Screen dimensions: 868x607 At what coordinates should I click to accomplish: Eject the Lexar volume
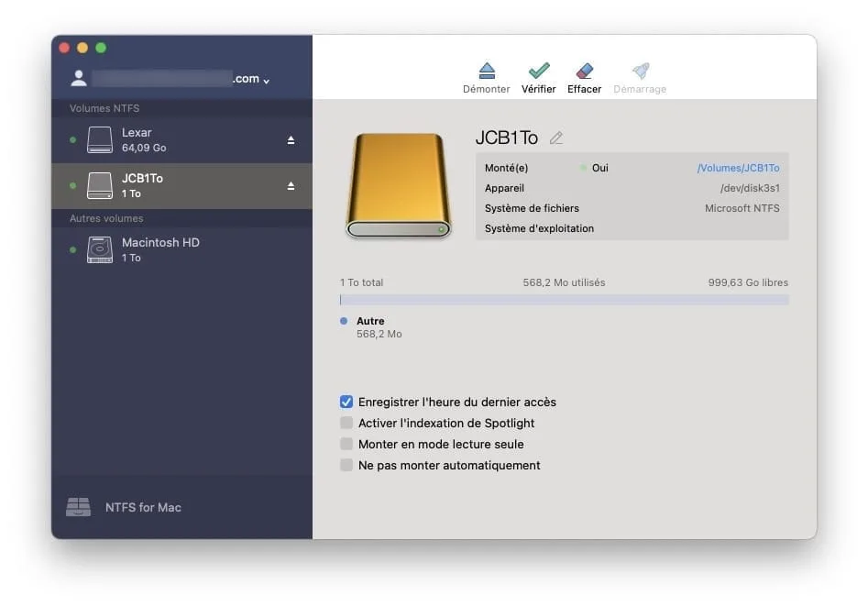291,138
